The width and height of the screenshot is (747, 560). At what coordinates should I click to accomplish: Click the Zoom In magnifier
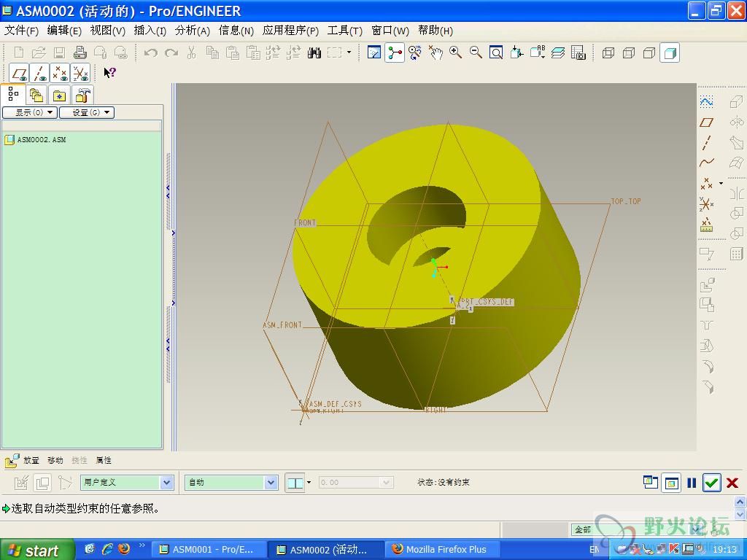455,52
